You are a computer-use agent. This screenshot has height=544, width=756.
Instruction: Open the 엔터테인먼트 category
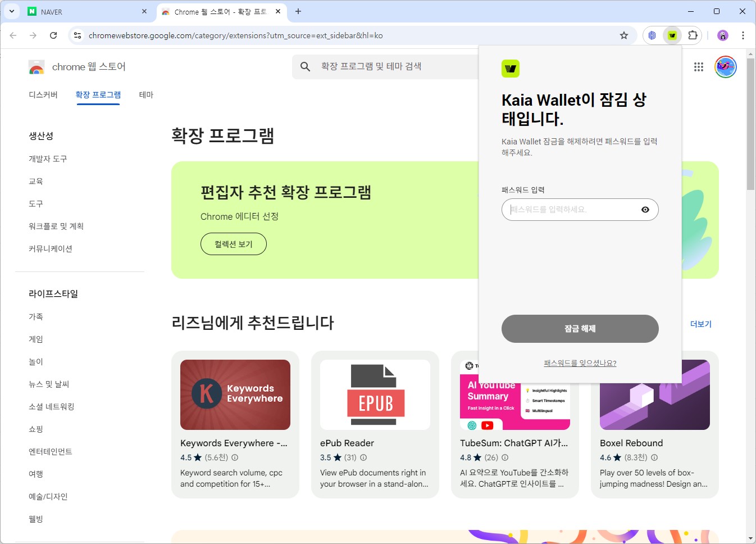point(51,452)
